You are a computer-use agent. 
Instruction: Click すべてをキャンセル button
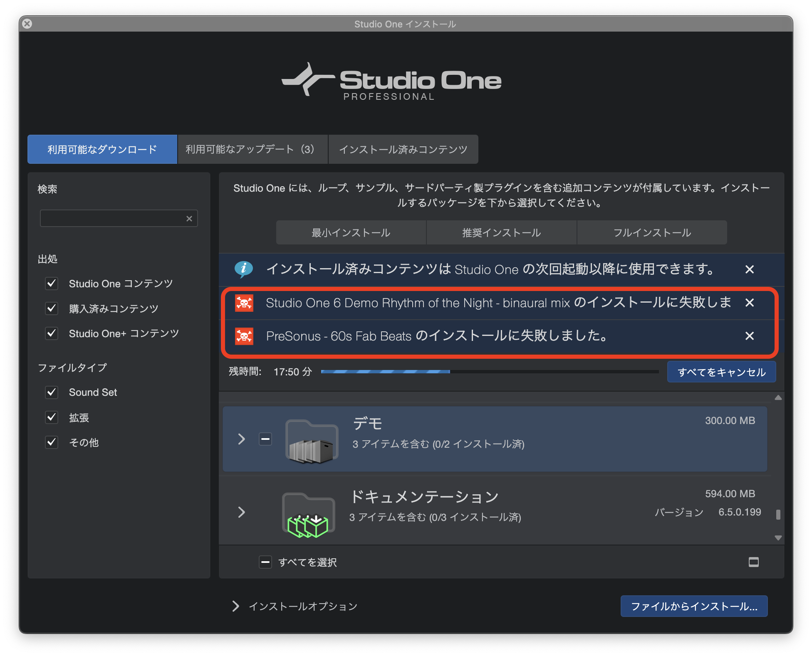point(721,372)
